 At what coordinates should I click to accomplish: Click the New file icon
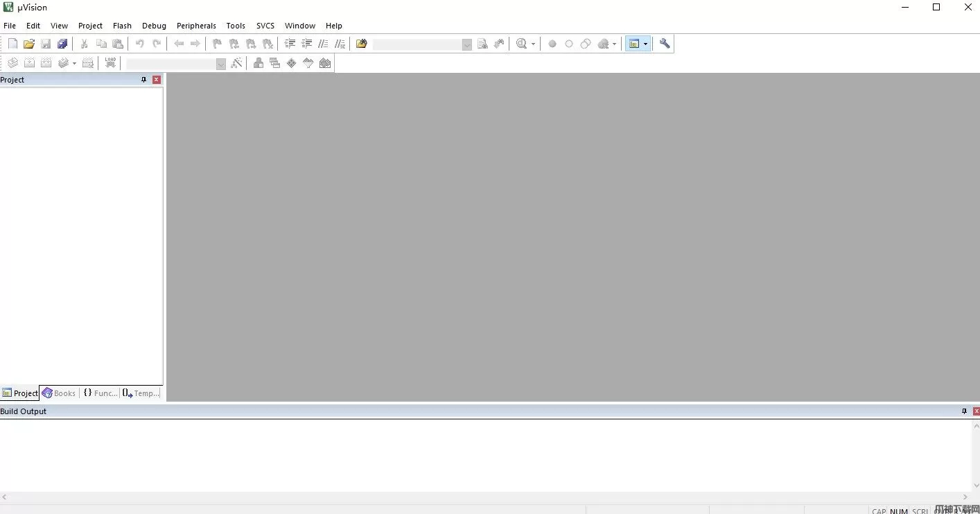12,44
